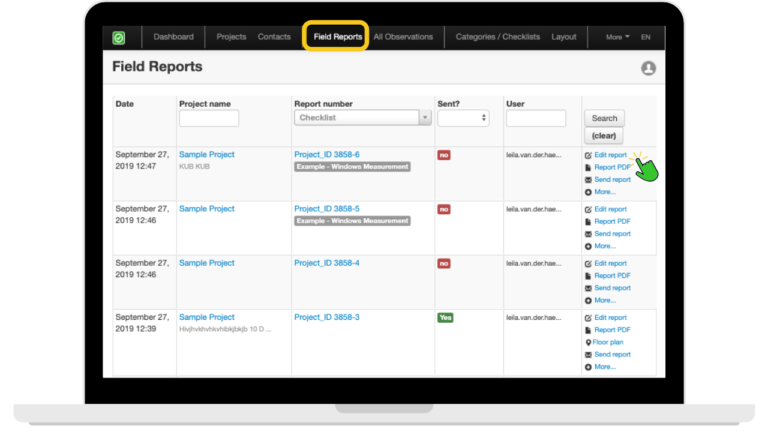Click Floor plan pin icon for Project_ID 3858-3
Image resolution: width=768 pixels, height=432 pixels.
[x=588, y=342]
